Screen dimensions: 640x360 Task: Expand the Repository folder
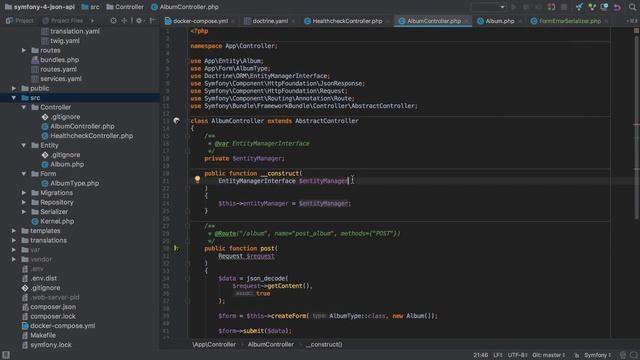[x=24, y=202]
